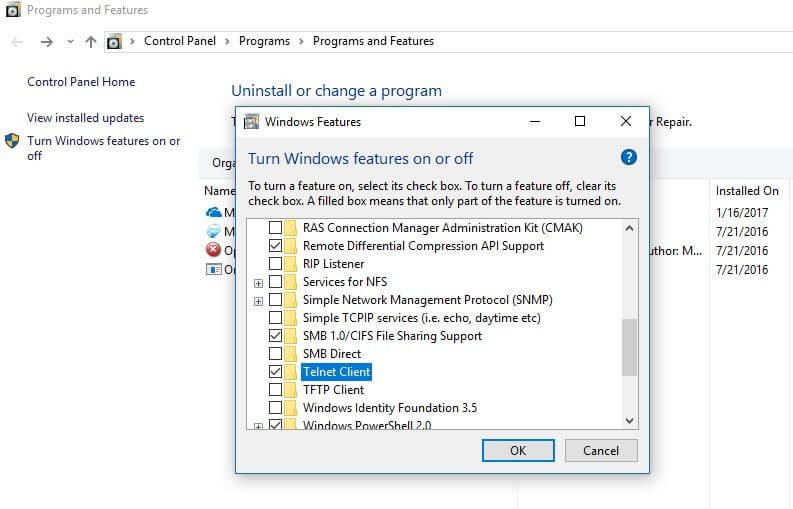Enable RAS Connection Manager Administration Kit checkbox
Screen dimensions: 793x509
pyautogui.click(x=275, y=228)
